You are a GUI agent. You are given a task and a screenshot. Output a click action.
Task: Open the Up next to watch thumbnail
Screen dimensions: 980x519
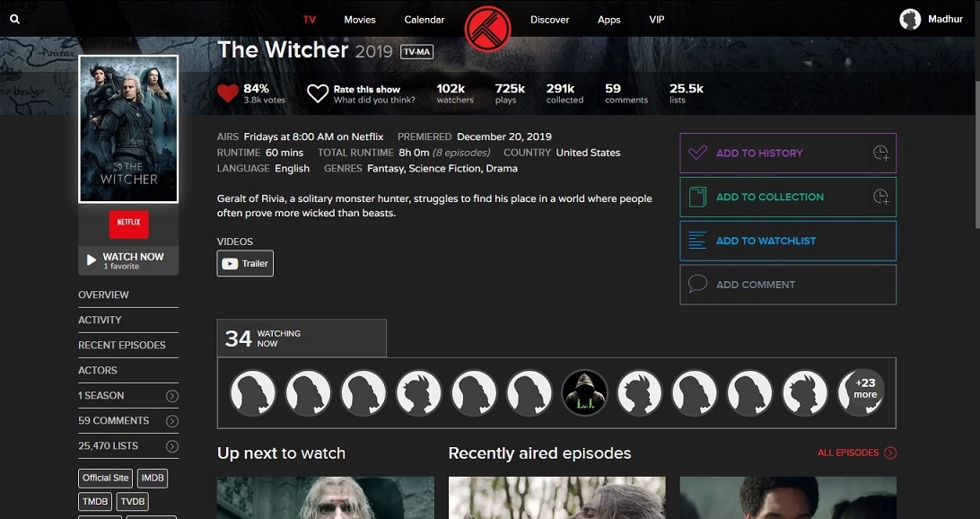(326, 497)
